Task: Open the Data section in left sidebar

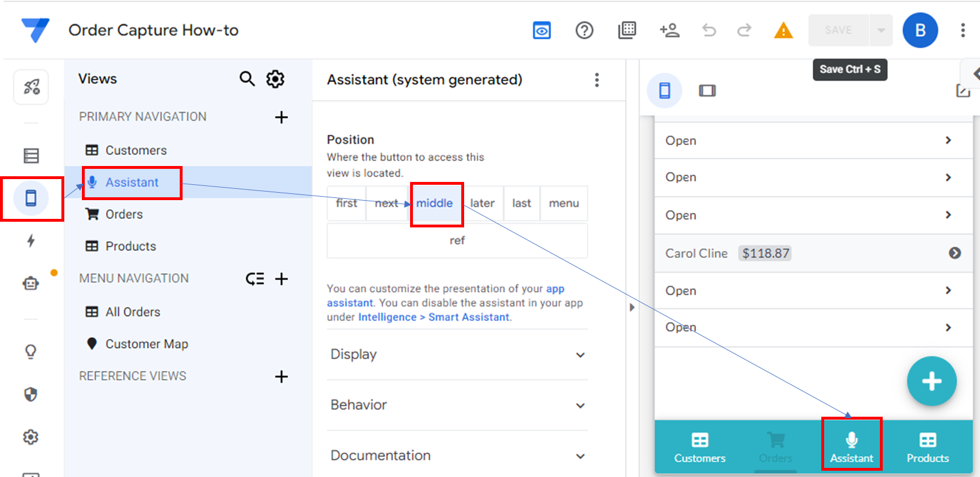Action: point(31,155)
